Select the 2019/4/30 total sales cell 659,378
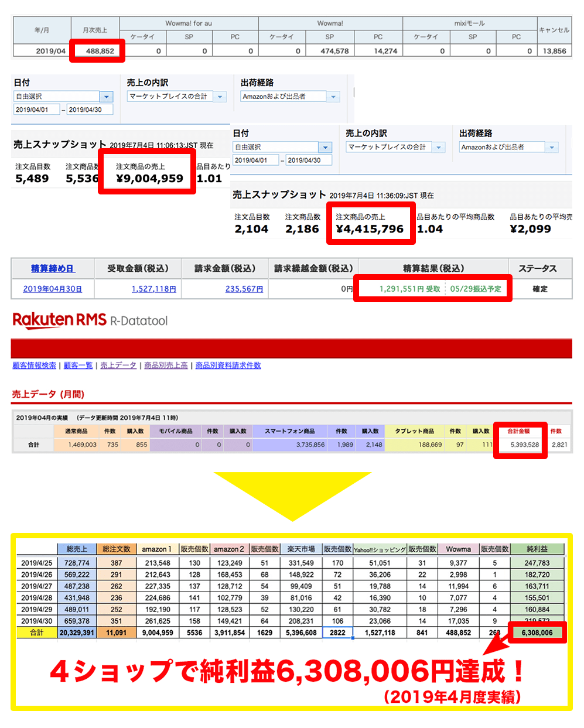This screenshot has width=584, height=728. tap(77, 621)
